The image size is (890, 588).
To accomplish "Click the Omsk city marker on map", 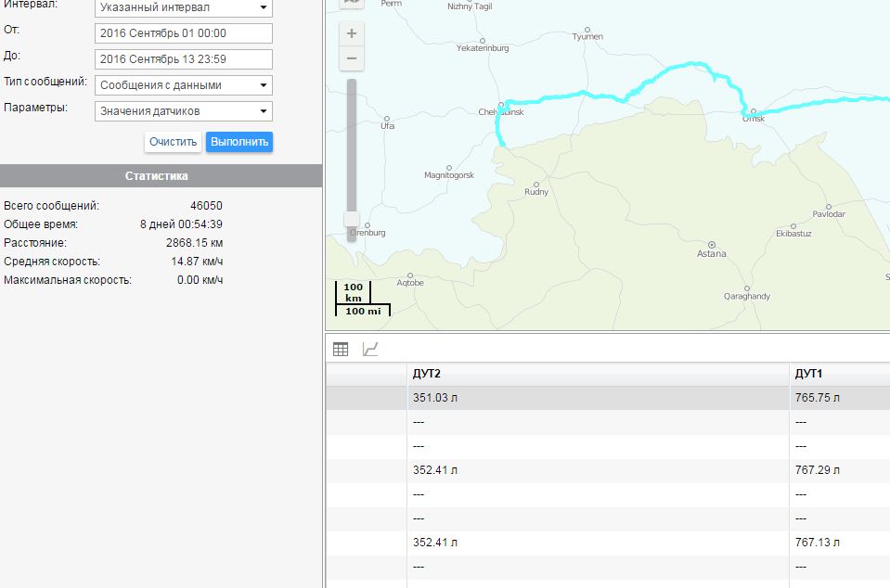I will [753, 110].
